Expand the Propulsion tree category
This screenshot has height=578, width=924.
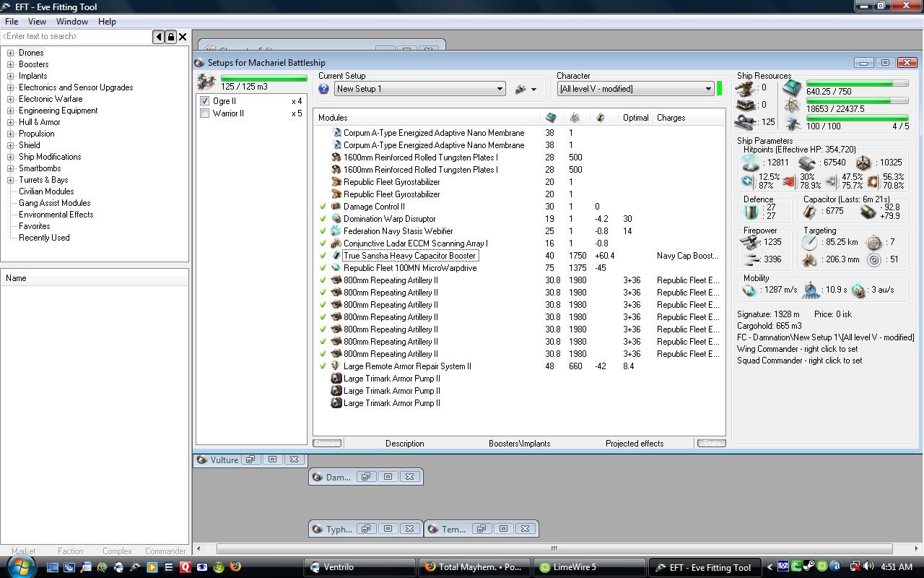pyautogui.click(x=11, y=134)
